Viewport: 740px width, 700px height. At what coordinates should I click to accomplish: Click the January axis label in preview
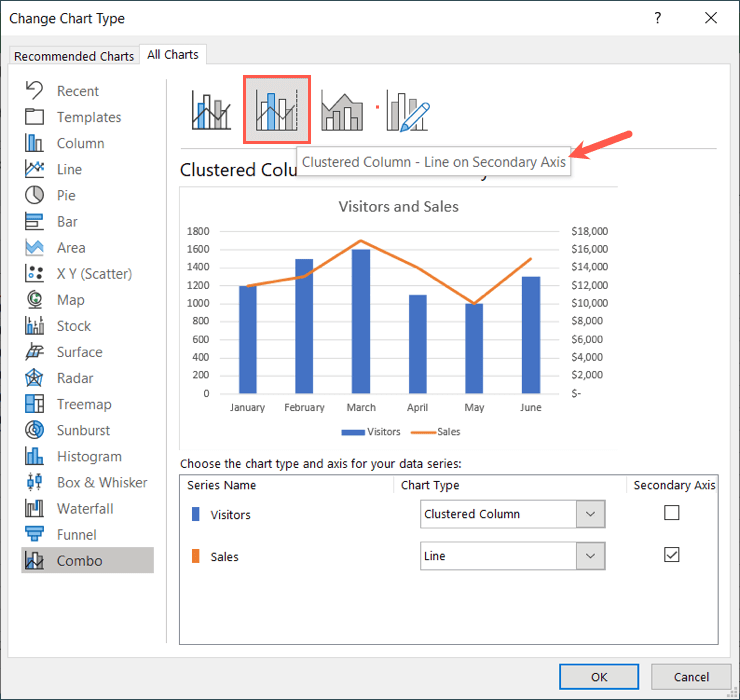[247, 407]
